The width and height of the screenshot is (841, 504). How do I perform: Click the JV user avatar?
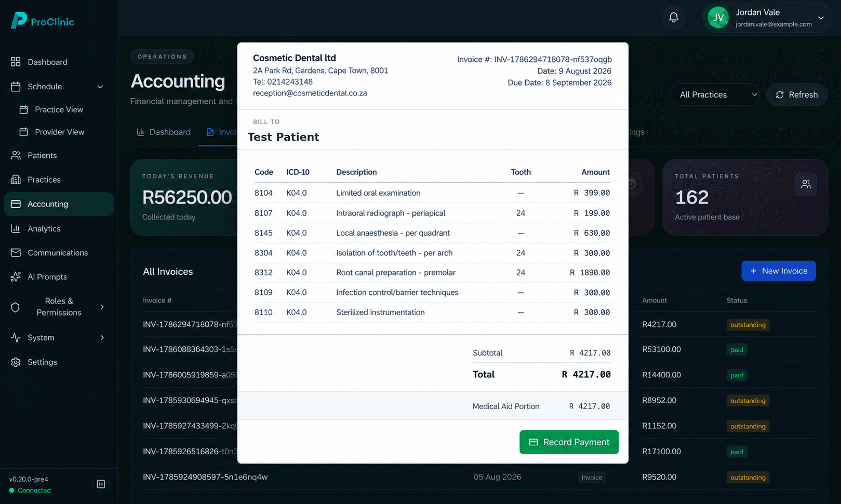(718, 18)
